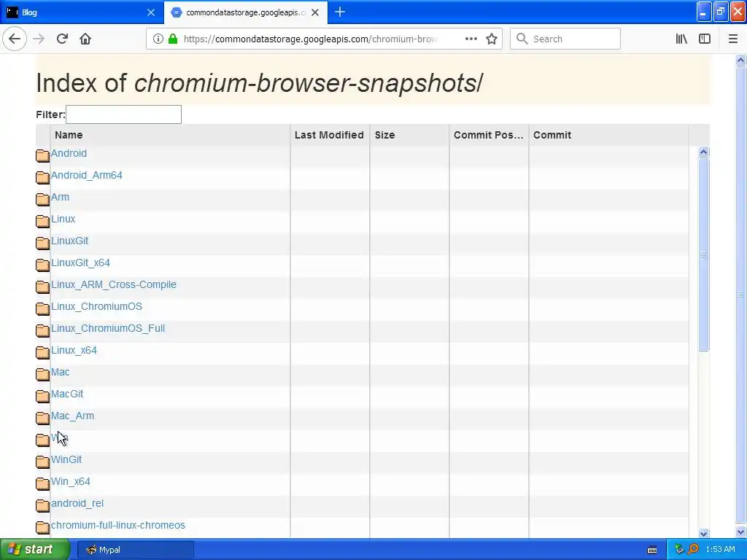This screenshot has height=560, width=747.
Task: Click folder icon beside MacGit
Action: click(42, 396)
